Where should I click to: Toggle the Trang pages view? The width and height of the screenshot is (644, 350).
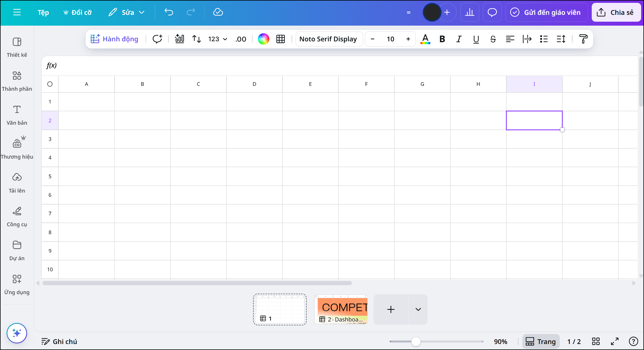[x=541, y=341]
